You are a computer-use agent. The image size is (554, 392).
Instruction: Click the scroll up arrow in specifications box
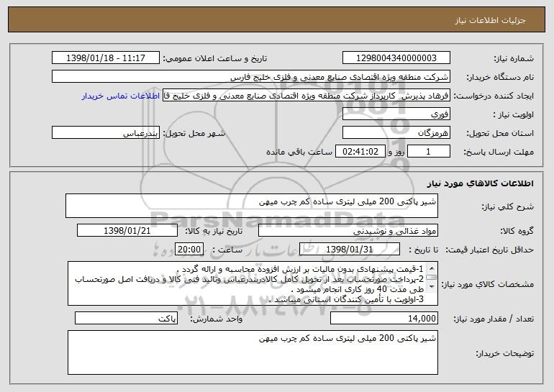432,268
